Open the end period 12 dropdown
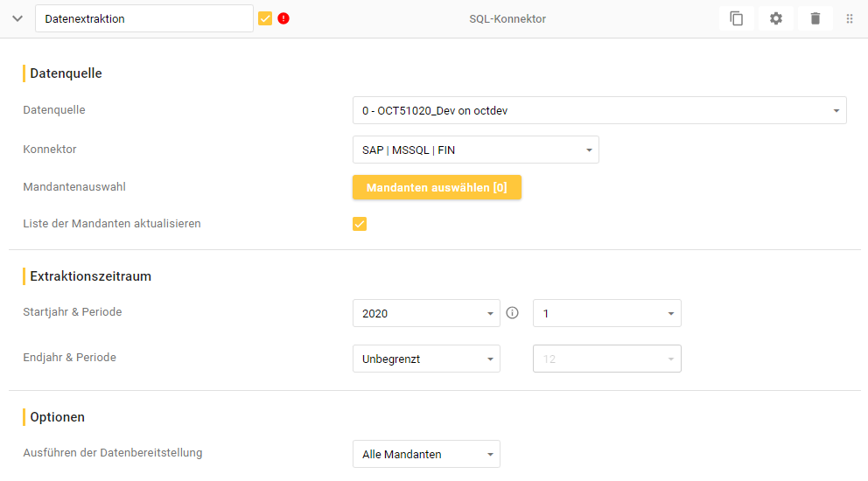 coord(606,359)
